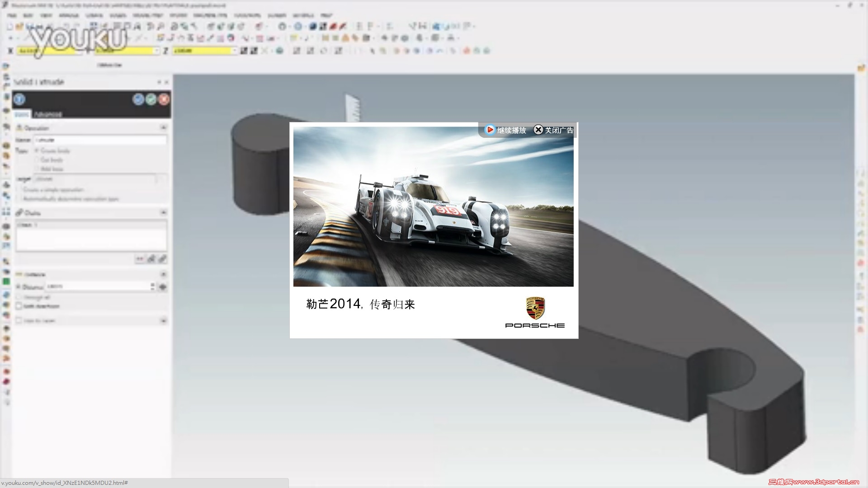Click 继续播放 to resume playback
The height and width of the screenshot is (488, 868).
click(505, 130)
